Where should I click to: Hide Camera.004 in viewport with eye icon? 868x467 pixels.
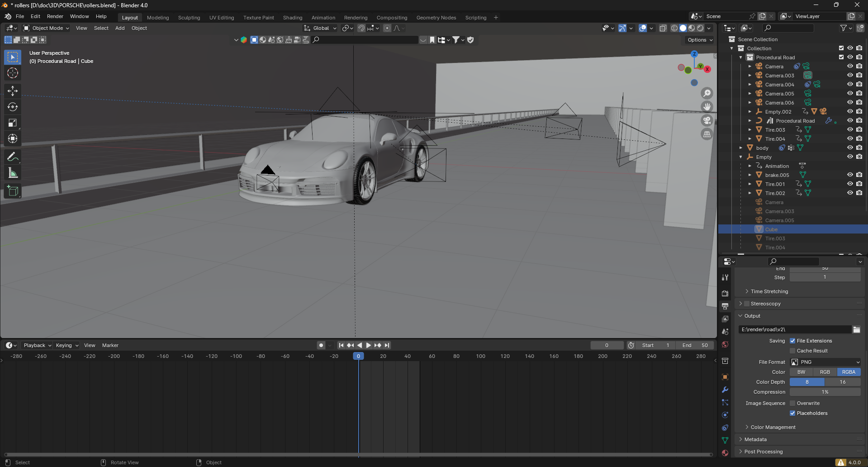coord(850,84)
